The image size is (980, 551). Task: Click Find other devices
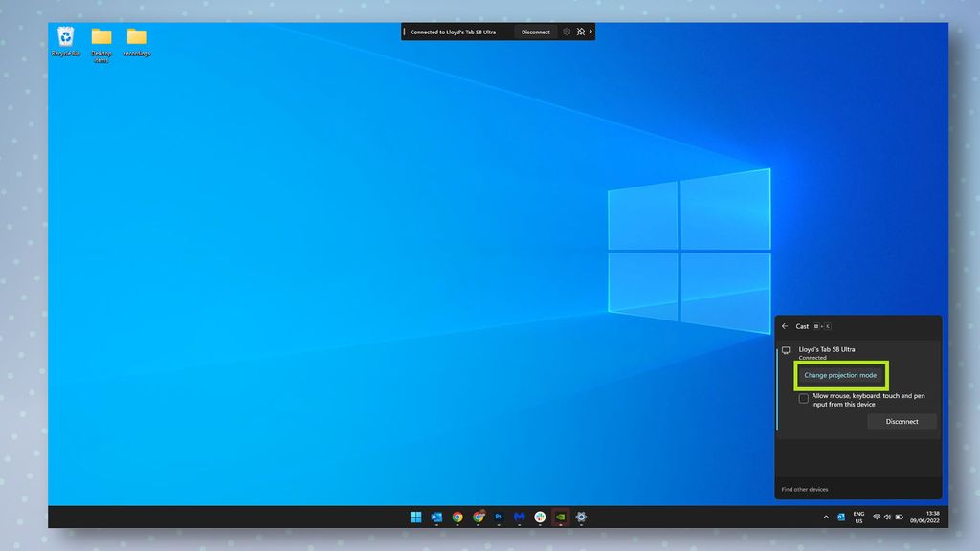click(x=804, y=488)
